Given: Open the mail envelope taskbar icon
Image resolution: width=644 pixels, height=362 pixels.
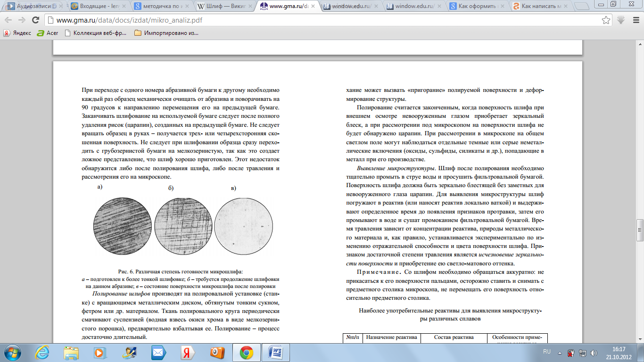Looking at the screenshot, I should coord(158,352).
